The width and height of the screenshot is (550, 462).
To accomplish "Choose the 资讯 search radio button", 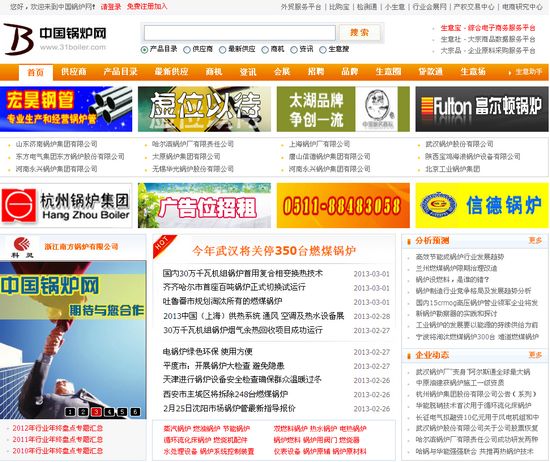I will 294,50.
